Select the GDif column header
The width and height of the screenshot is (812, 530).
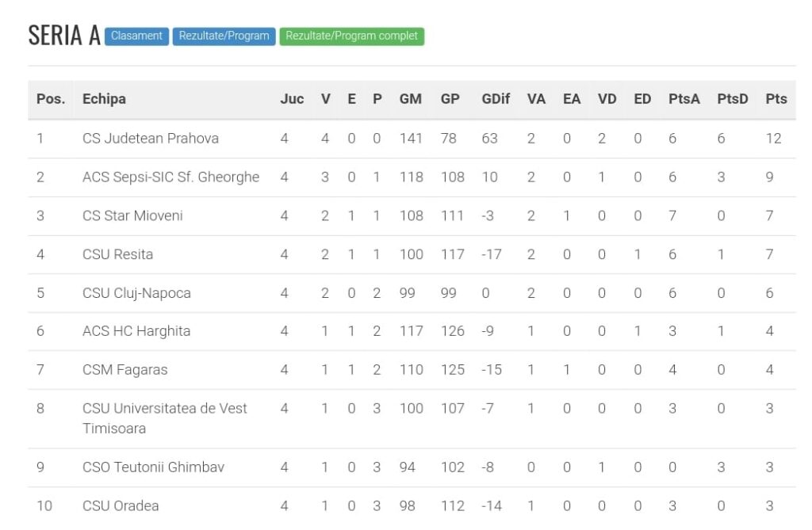coord(496,99)
